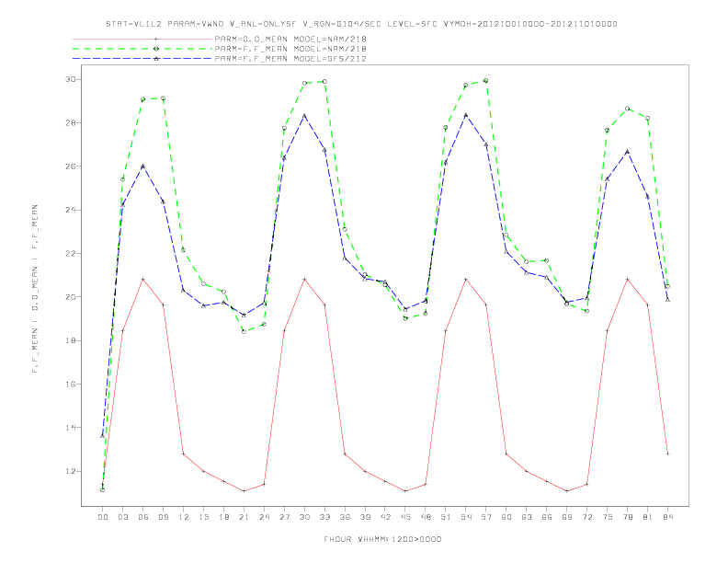Click x-axis tick label 09
This screenshot has height=563, width=728.
click(x=163, y=517)
